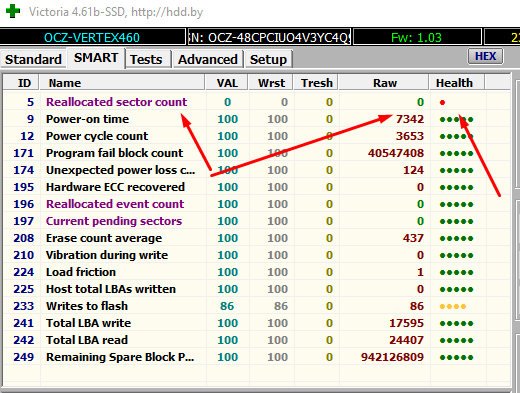Select Vibration during write row

point(257,255)
